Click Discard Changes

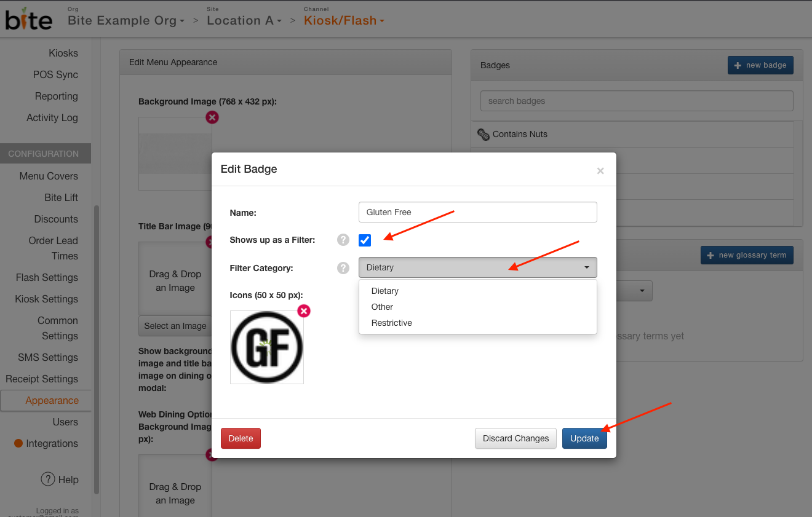pos(515,438)
